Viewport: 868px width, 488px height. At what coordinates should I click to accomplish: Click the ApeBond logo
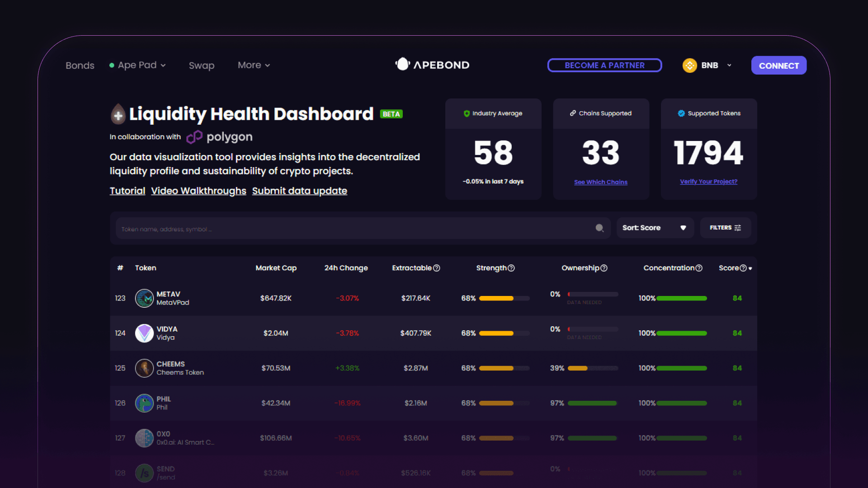(433, 65)
